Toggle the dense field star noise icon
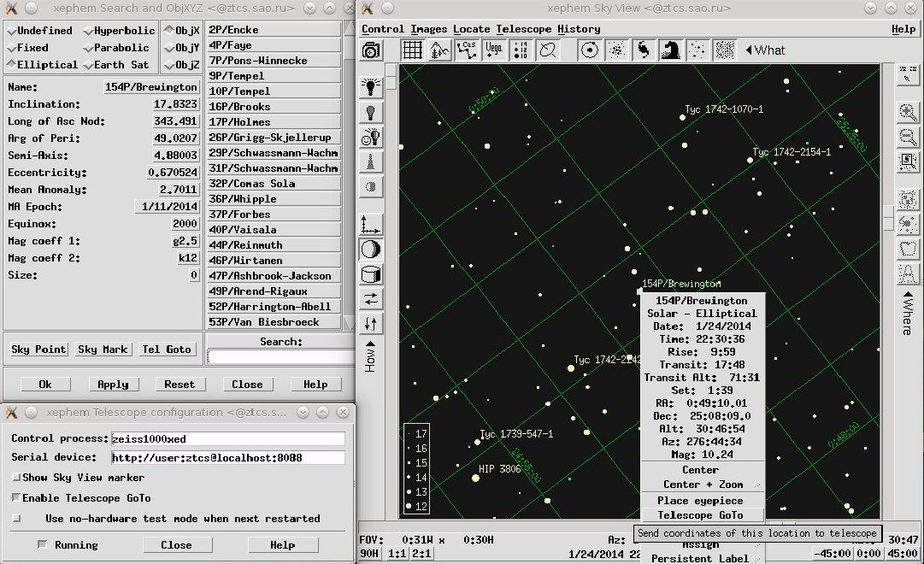 click(725, 50)
